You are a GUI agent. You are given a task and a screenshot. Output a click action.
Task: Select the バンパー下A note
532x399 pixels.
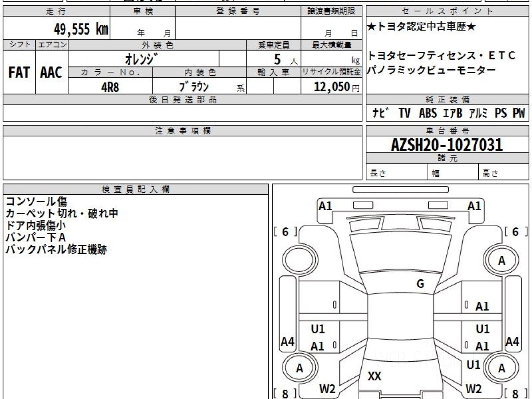(35, 238)
